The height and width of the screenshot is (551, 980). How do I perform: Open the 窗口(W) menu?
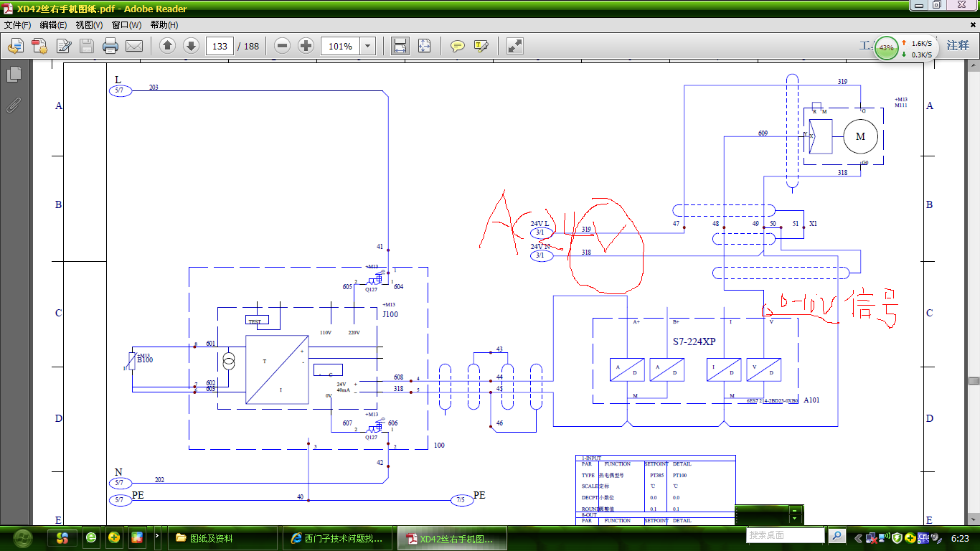[x=126, y=25]
